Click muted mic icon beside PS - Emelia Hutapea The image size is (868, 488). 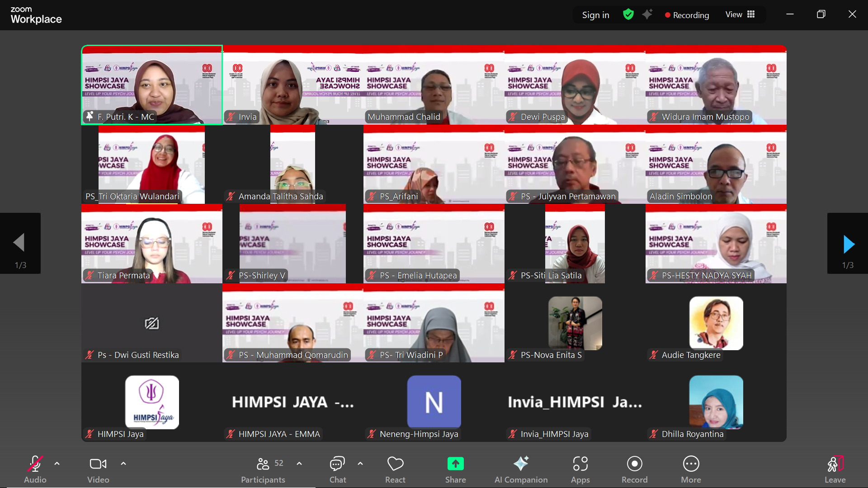coord(372,276)
